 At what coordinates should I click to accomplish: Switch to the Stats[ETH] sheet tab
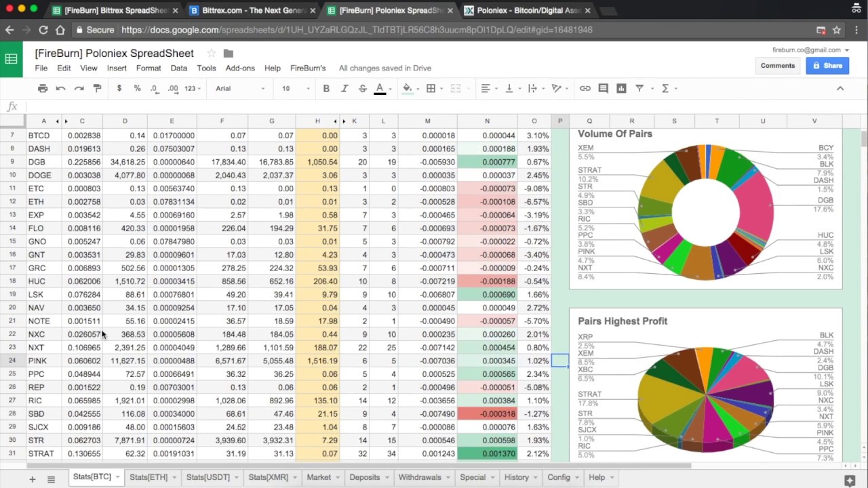(x=153, y=477)
